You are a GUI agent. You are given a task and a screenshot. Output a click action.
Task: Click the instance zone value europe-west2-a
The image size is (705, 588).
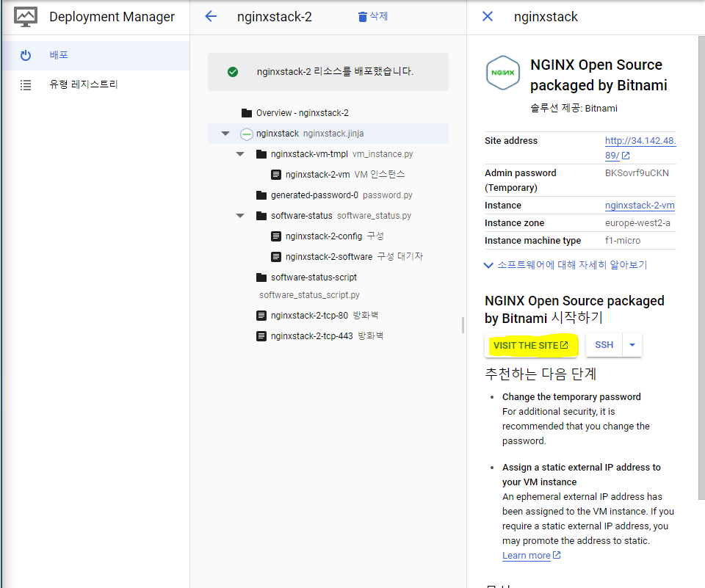coord(637,223)
